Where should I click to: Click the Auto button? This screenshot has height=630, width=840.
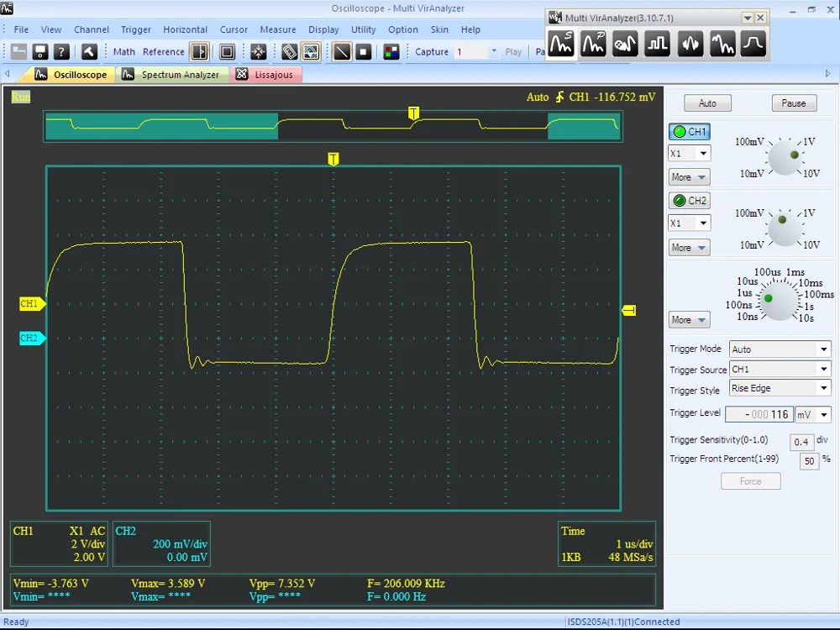coord(707,103)
